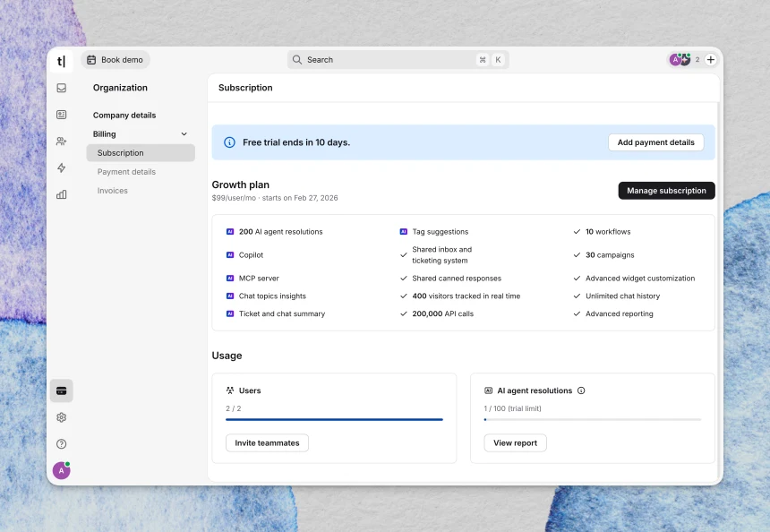Viewport: 770px width, 532px height.
Task: Click the Usage section heading
Action: click(x=227, y=356)
